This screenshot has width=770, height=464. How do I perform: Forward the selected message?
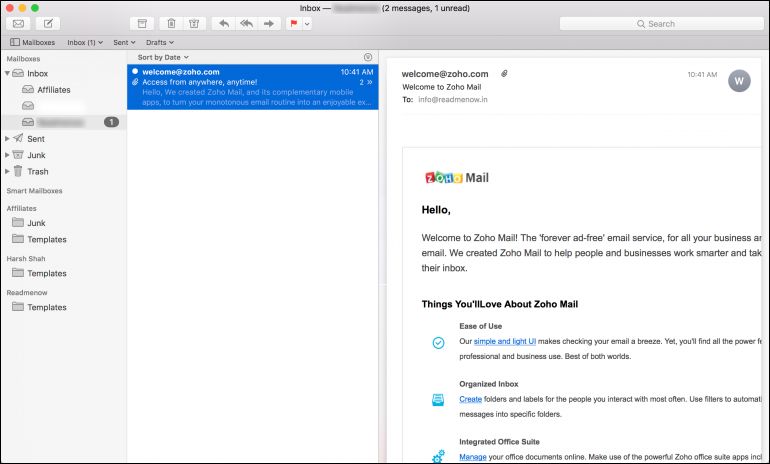point(269,24)
